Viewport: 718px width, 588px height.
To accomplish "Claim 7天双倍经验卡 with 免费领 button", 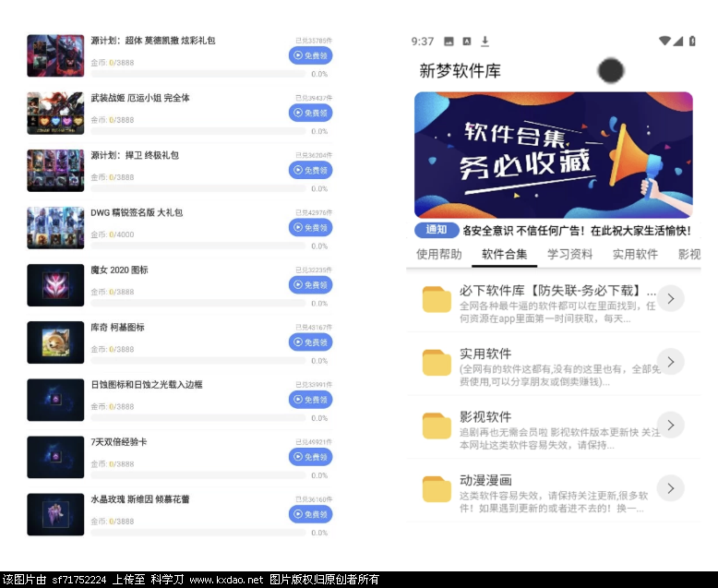I will click(310, 457).
